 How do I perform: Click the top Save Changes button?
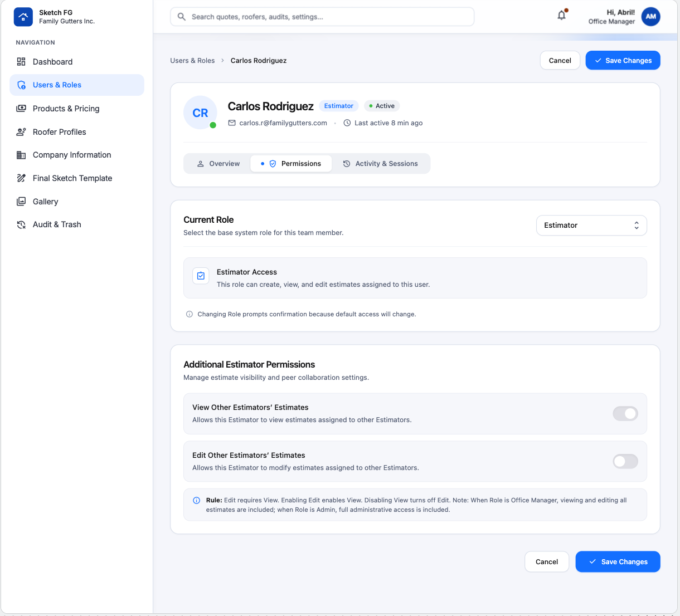pos(623,61)
